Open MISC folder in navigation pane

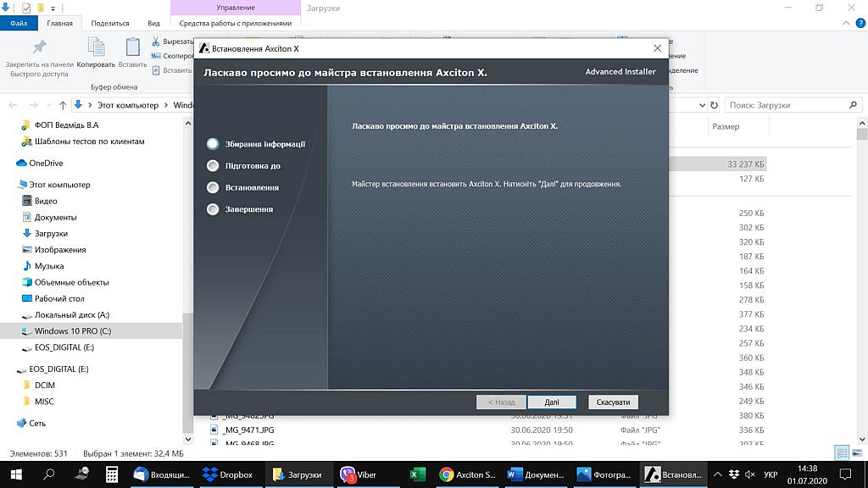click(44, 401)
